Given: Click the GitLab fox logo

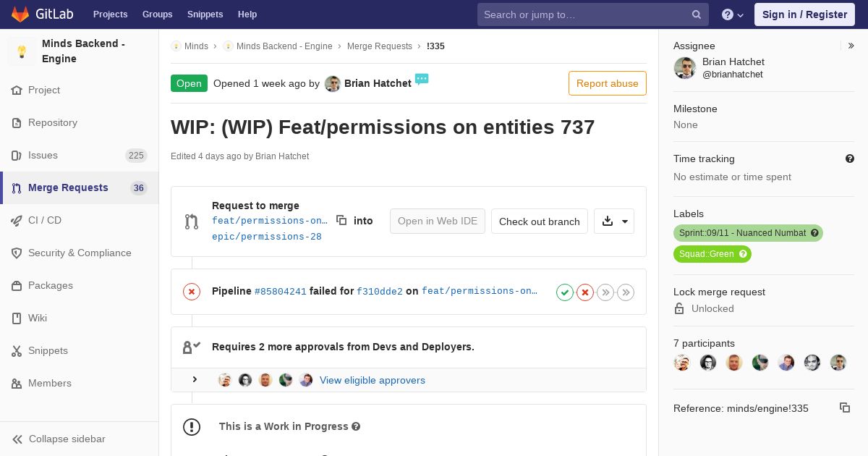Looking at the screenshot, I should coord(20,14).
